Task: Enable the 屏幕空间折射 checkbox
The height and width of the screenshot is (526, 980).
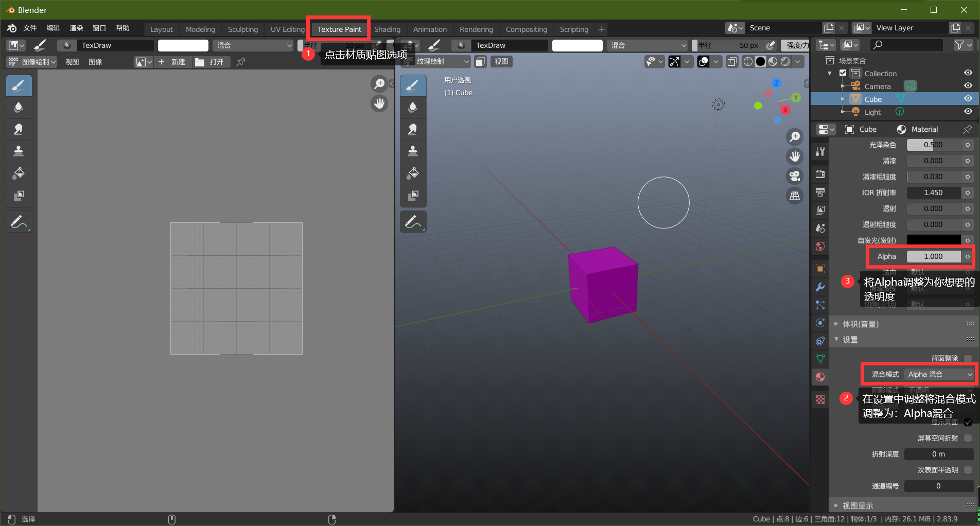Action: click(968, 438)
